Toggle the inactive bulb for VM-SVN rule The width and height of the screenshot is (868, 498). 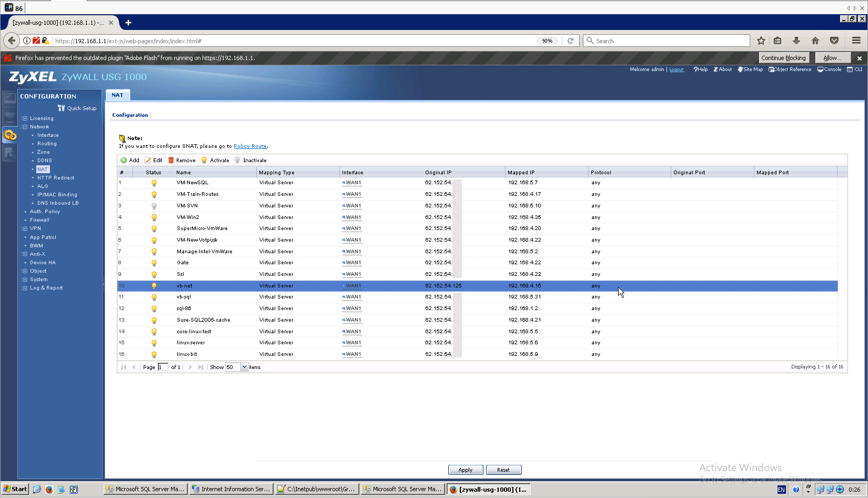[154, 206]
